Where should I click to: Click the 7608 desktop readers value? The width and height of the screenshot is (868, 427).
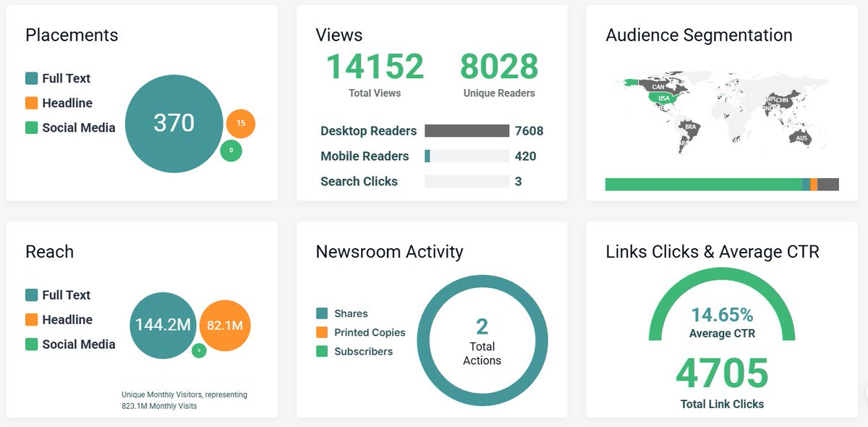tap(529, 131)
